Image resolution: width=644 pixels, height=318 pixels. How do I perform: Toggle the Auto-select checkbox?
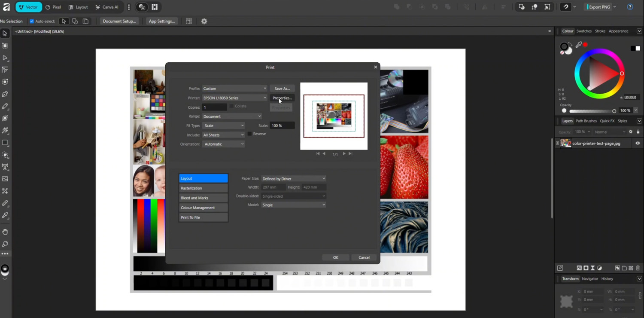(32, 21)
